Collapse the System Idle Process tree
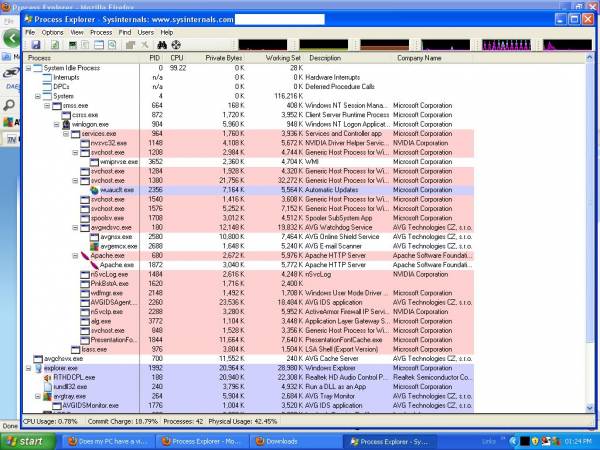 [28, 68]
